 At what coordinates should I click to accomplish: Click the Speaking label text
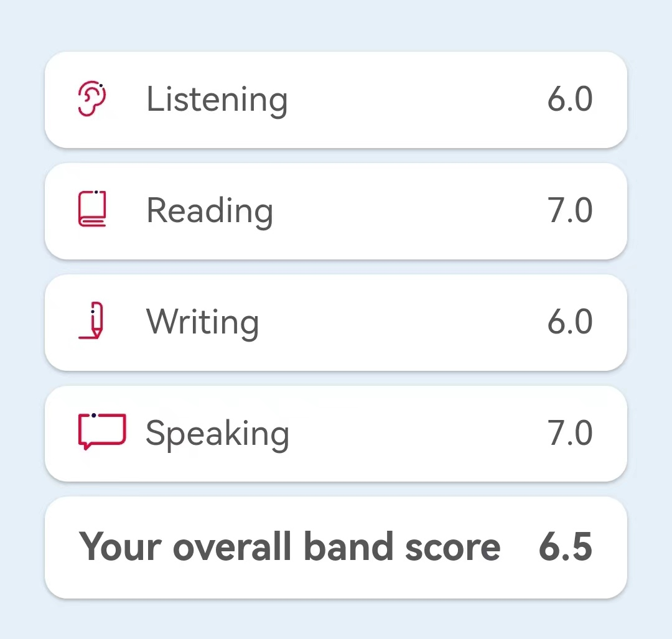point(217,434)
